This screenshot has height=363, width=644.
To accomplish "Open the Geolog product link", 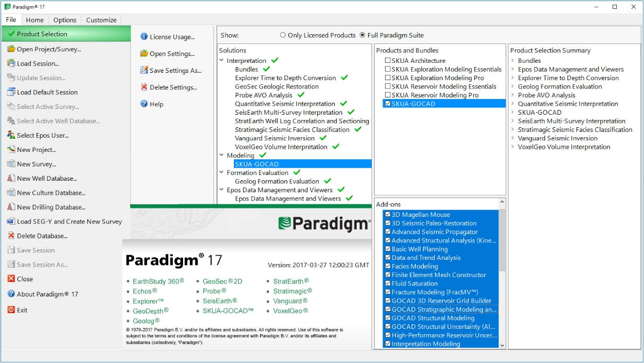I will click(146, 321).
